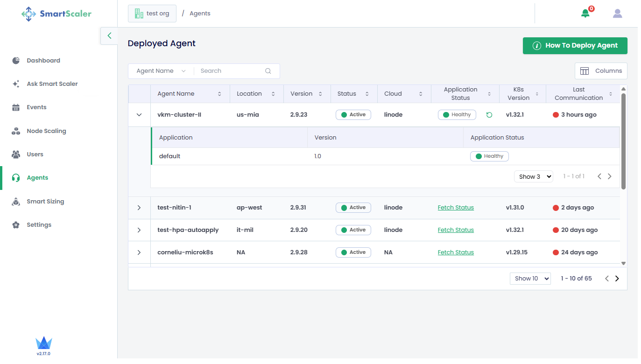Collapse the sidebar with the arrow icon
The image size is (641, 364).
109,35
